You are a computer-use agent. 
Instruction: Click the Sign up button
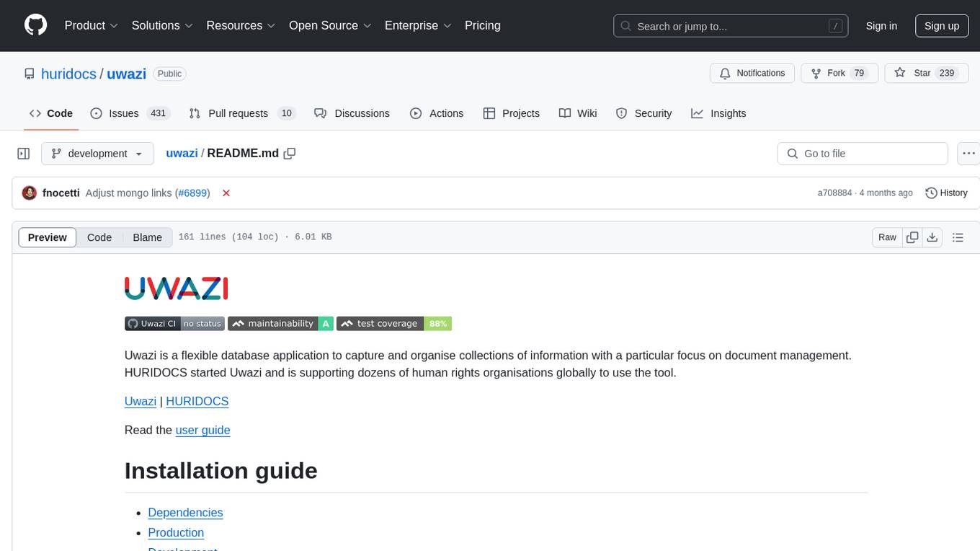pos(942,26)
